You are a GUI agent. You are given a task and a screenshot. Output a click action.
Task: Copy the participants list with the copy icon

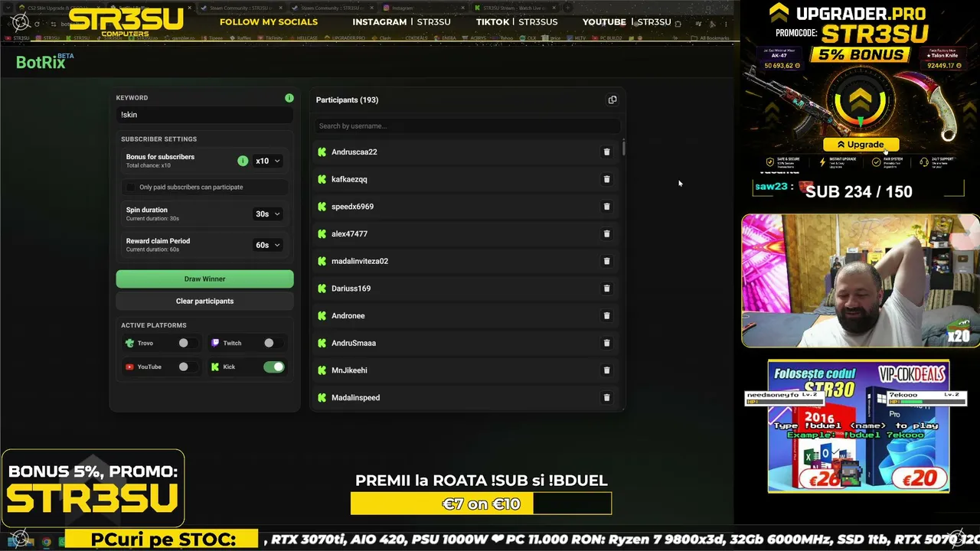tap(612, 99)
